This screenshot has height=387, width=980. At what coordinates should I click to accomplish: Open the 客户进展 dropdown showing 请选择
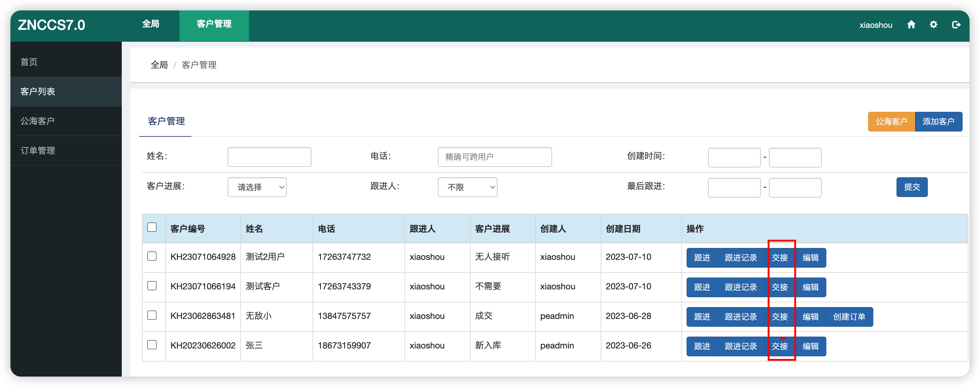tap(257, 187)
